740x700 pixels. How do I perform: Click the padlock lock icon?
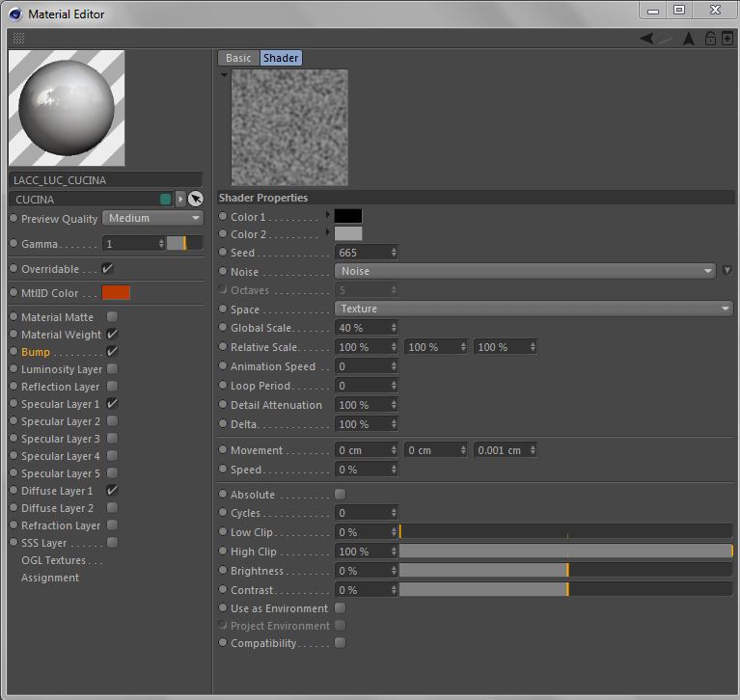[710, 39]
